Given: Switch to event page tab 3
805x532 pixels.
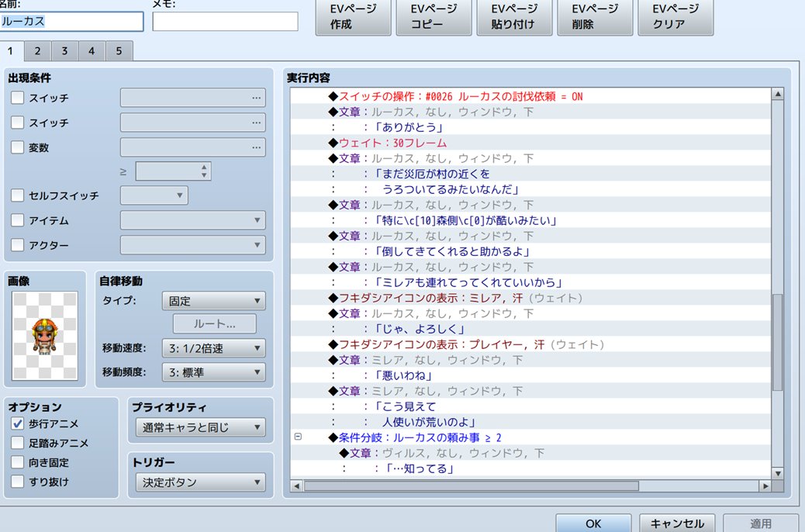Looking at the screenshot, I should click(x=64, y=51).
